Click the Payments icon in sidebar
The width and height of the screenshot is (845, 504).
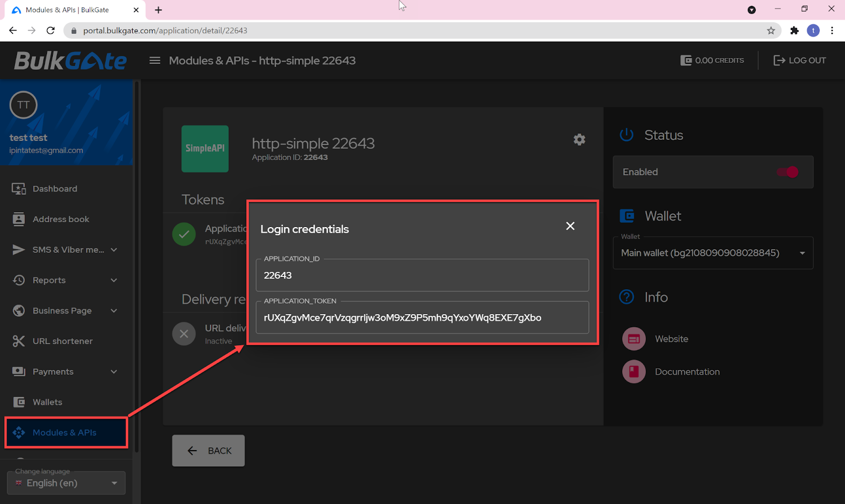(18, 372)
